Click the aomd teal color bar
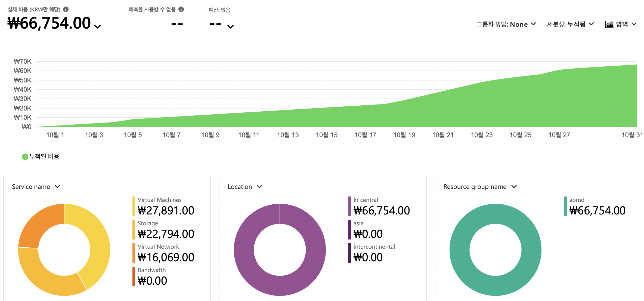This screenshot has width=644, height=301. [x=565, y=206]
